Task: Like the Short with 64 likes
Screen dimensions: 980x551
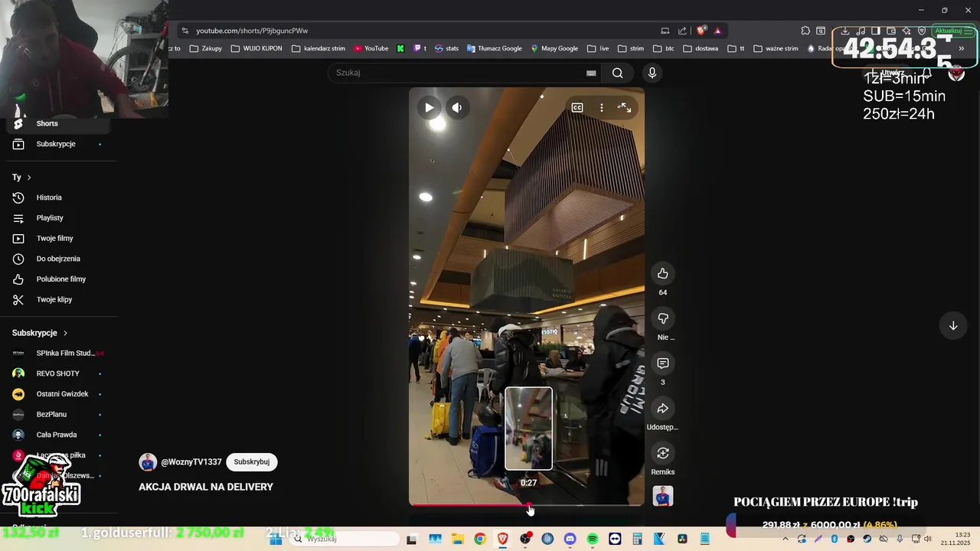Action: (663, 274)
